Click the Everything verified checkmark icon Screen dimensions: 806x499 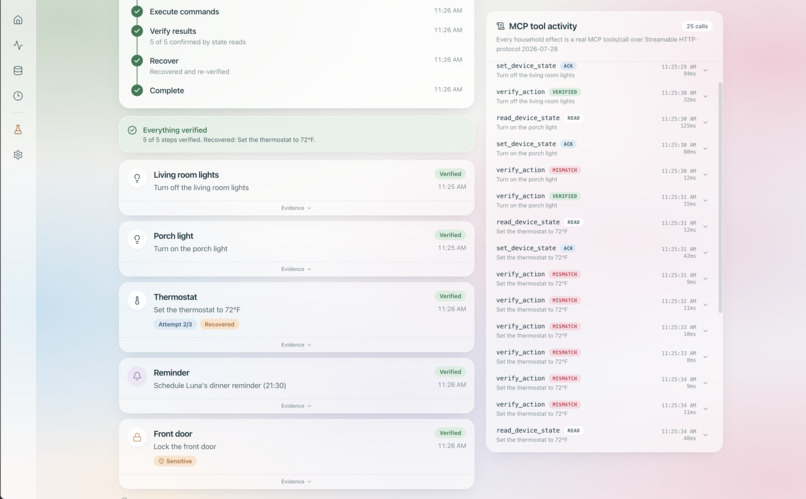click(132, 131)
